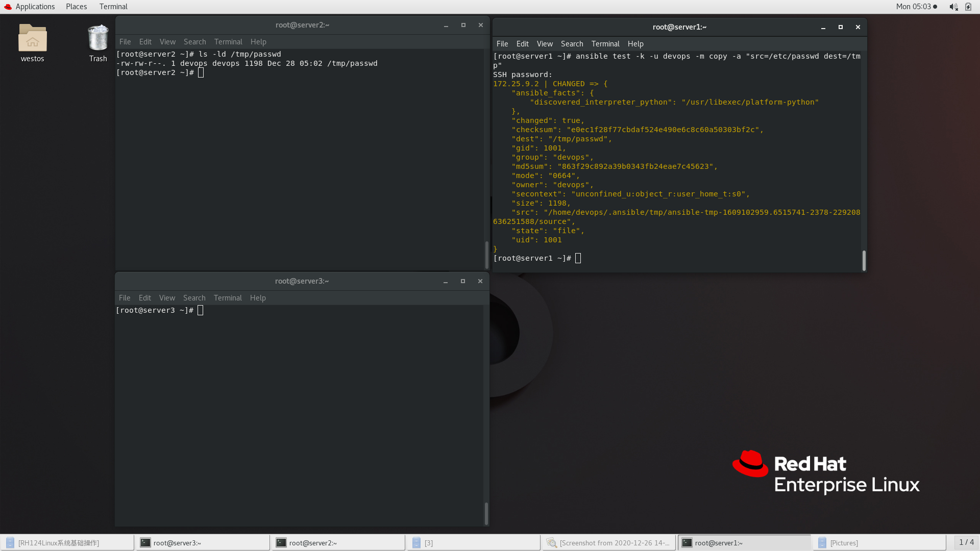Open the Places menu
Screen dimensions: 980x551
76,7
